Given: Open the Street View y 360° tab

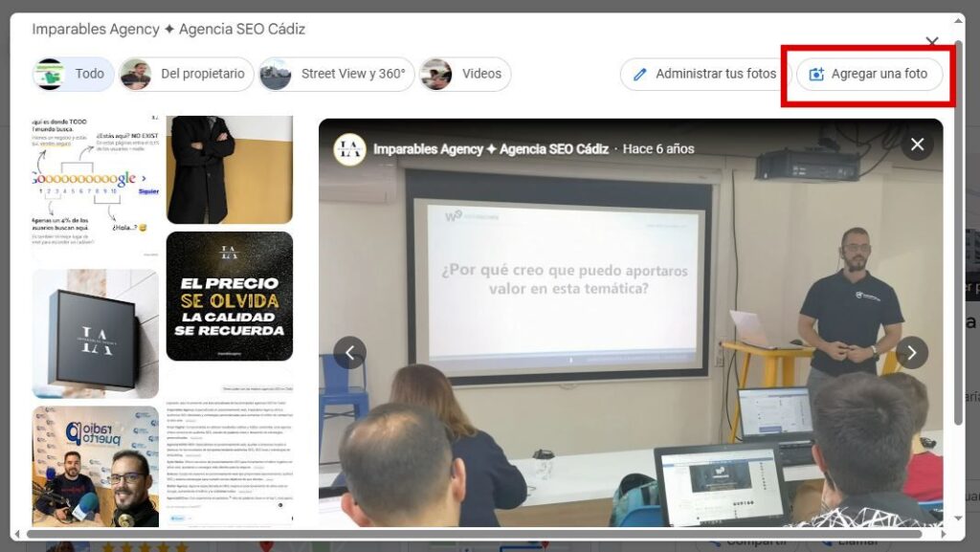Looking at the screenshot, I should 337,75.
